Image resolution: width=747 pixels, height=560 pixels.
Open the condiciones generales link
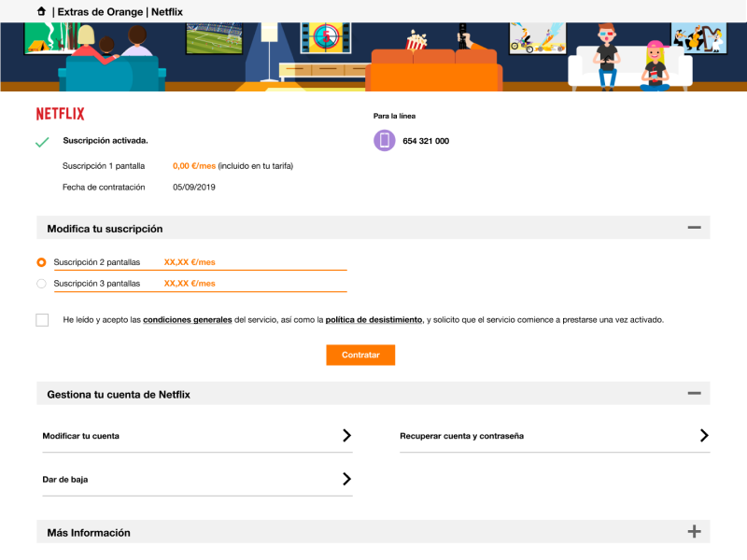tap(187, 320)
